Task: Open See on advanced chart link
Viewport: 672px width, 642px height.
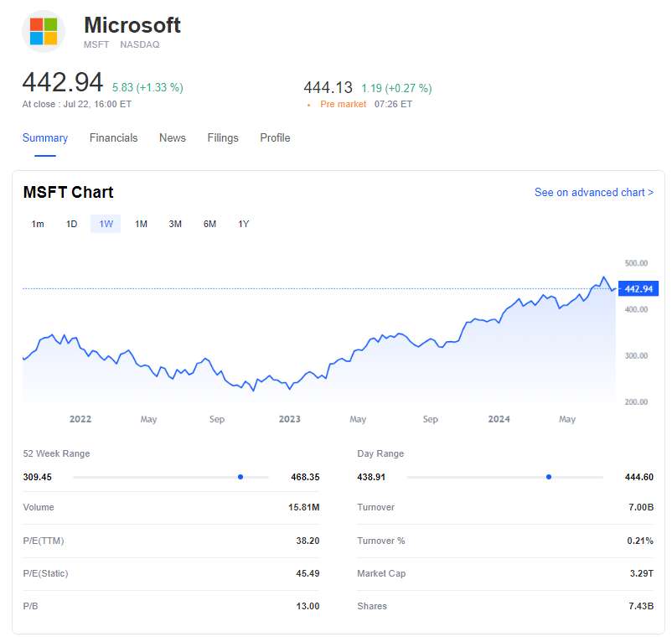Action: coord(593,193)
